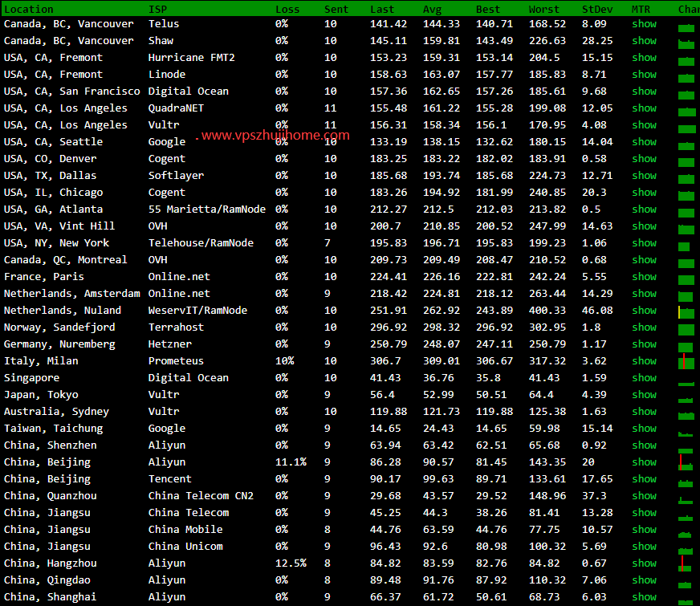The height and width of the screenshot is (606, 700).
Task: Click 'show' MTR link for Singapore Digital Ocean
Action: point(644,378)
